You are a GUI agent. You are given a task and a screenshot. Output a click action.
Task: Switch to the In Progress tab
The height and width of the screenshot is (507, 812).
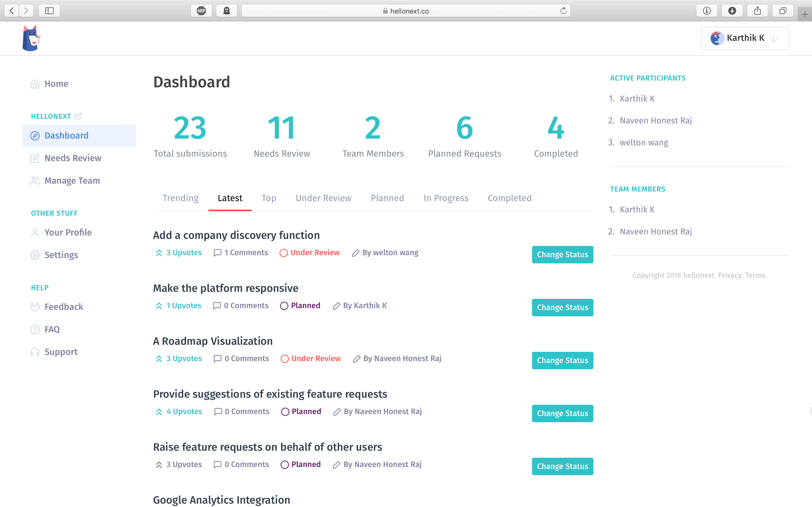[x=445, y=198]
